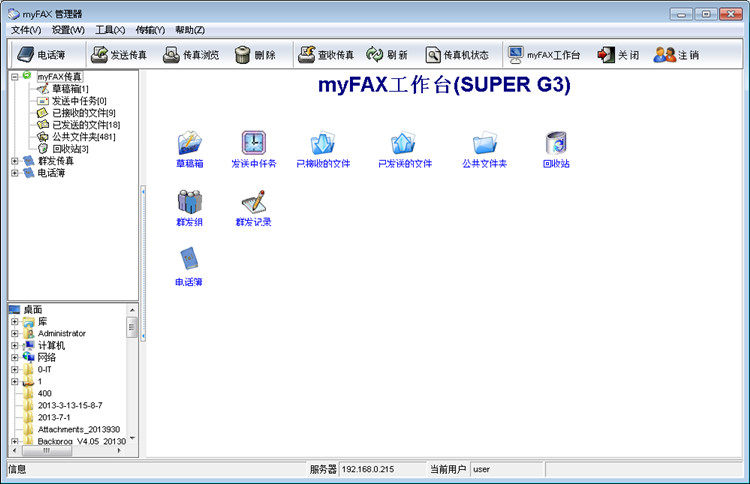Select the Attachments_2013930 folder

pyautogui.click(x=78, y=429)
